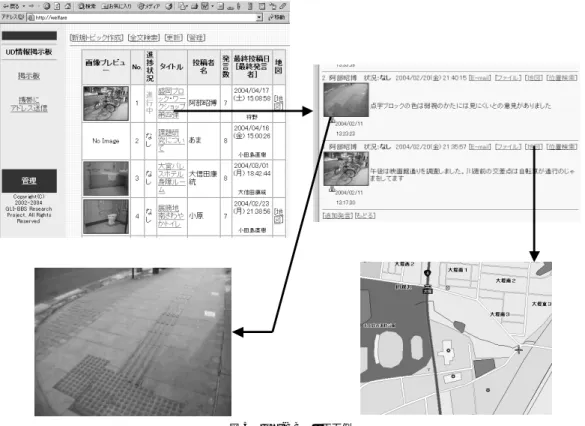This screenshot has height=426, width=585.
Task: Click the map icon in topic row 4
Action: coord(278,216)
